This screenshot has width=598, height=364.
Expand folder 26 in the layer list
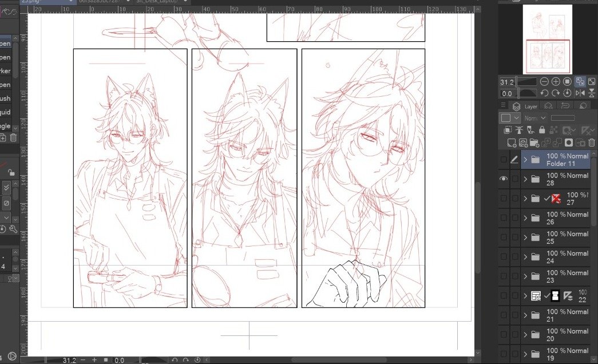(x=525, y=218)
